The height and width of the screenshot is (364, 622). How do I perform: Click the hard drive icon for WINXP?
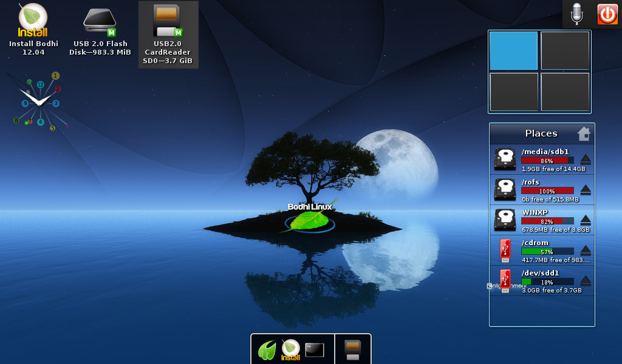(505, 220)
